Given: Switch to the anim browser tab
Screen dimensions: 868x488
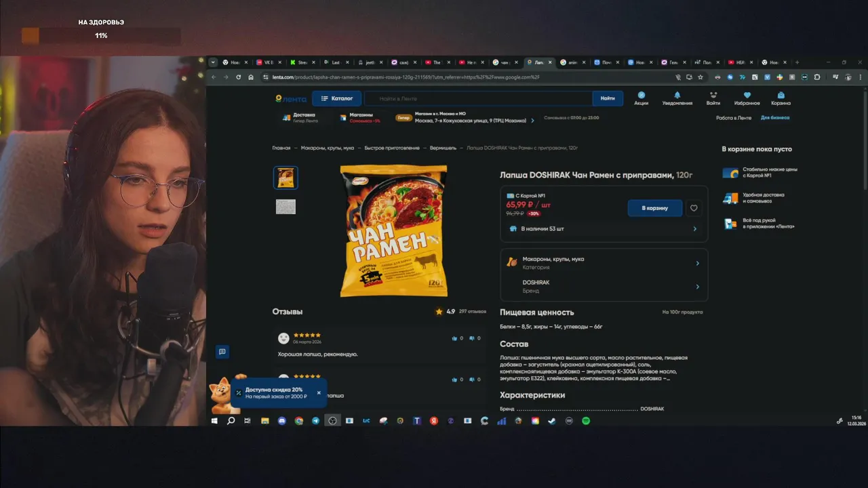Looking at the screenshot, I should pos(572,62).
